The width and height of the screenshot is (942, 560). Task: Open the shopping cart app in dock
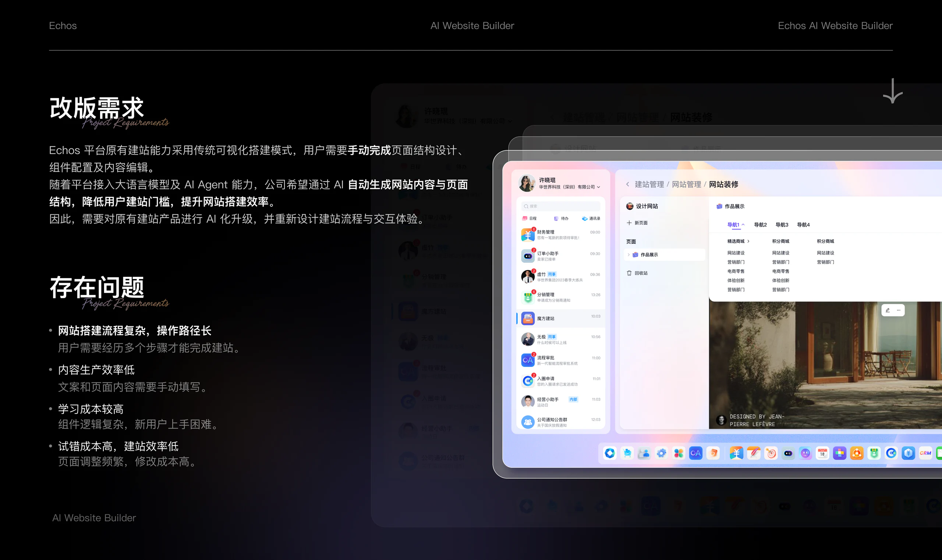627,453
